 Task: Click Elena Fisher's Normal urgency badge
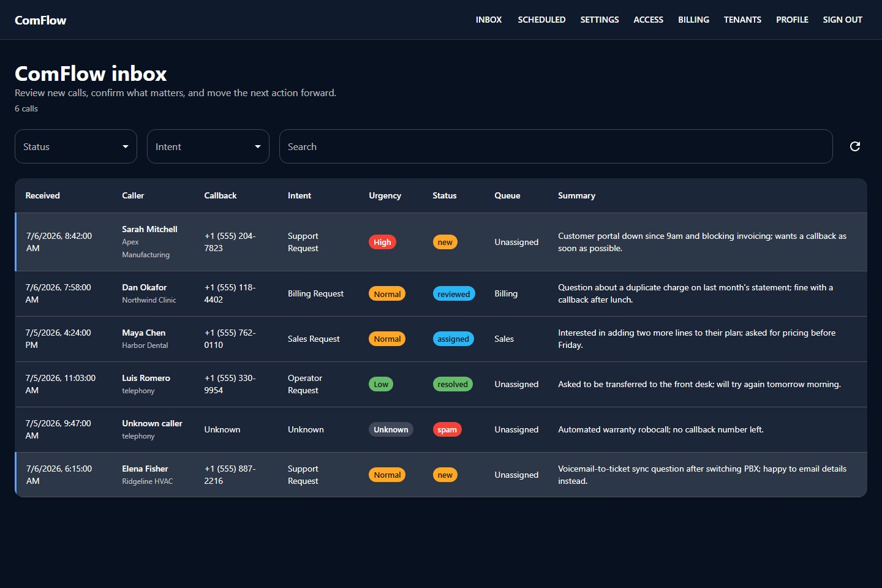(x=387, y=475)
